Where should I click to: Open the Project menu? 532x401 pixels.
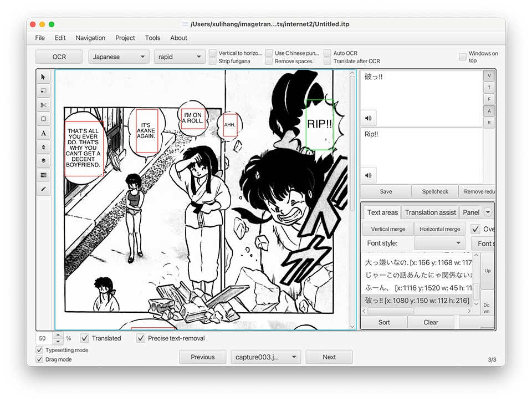125,38
